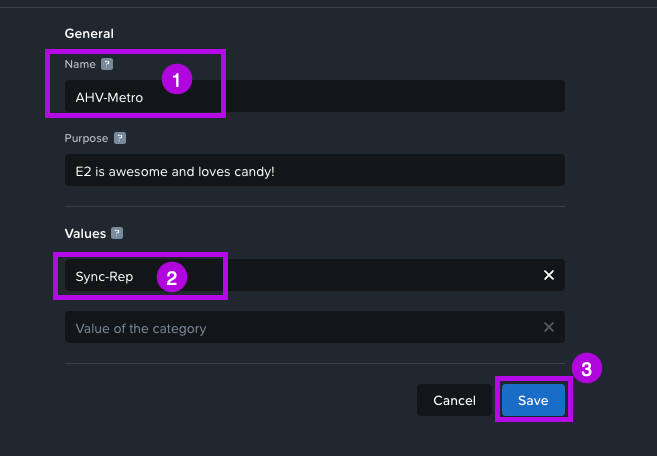Viewport: 657px width, 456px height.
Task: Click the Name field label text
Action: tap(80, 64)
